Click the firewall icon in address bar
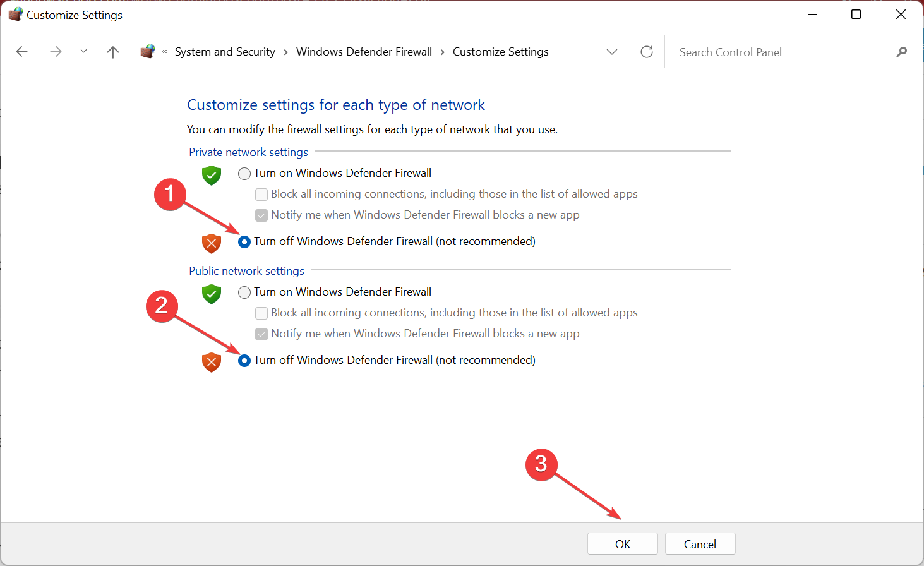Image resolution: width=924 pixels, height=566 pixels. (148, 51)
